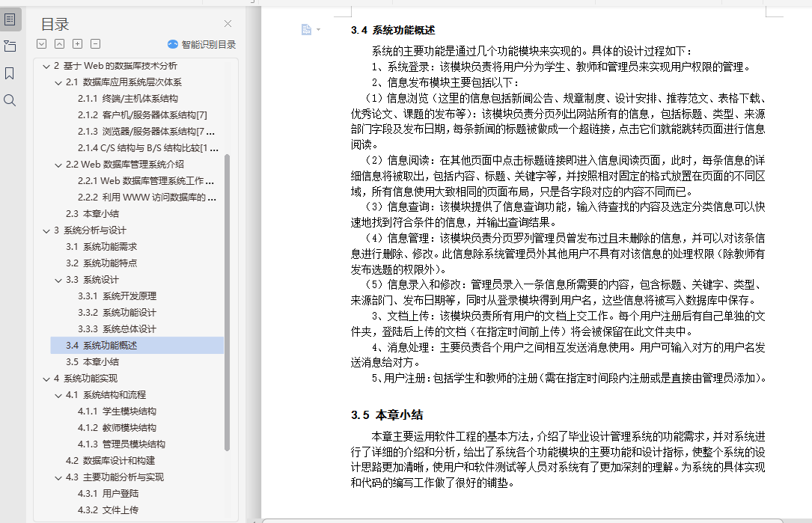Collapse section 4.1 系统结构和流程
Screen dimensions: 812x523
coord(58,396)
